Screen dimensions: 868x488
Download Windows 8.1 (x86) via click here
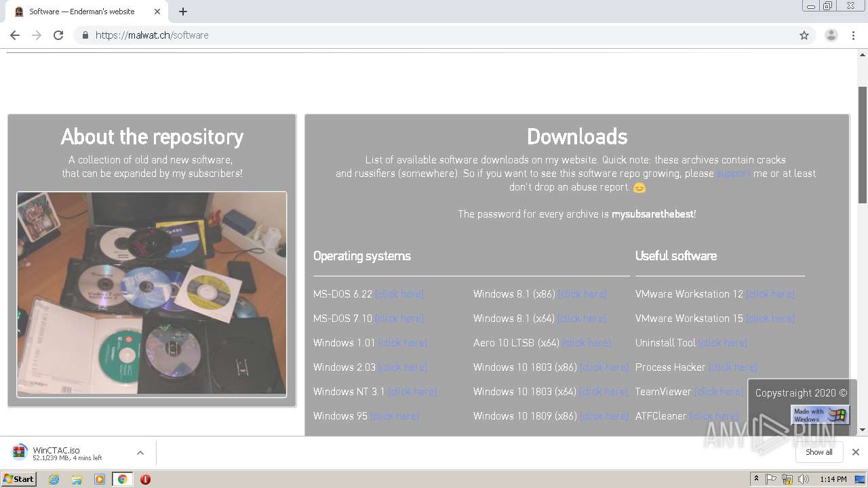click(583, 294)
